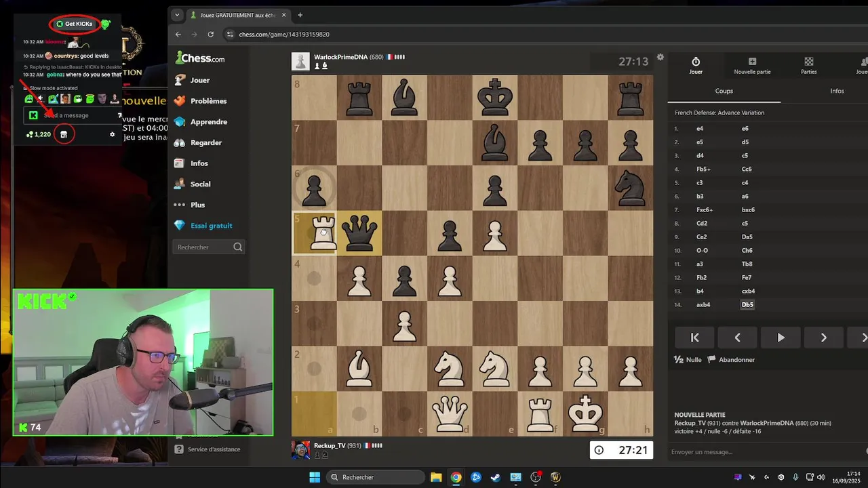
Task: Click the Nulle draw offer icon
Action: click(678, 359)
